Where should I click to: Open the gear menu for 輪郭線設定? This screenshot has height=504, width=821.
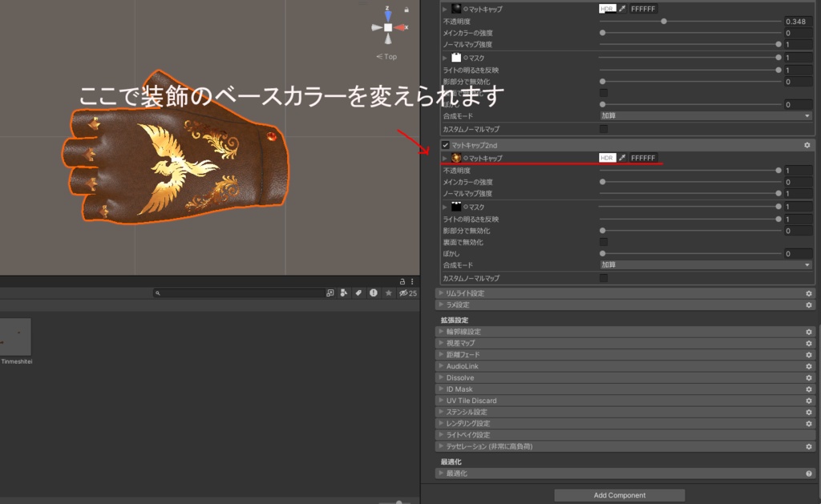809,332
